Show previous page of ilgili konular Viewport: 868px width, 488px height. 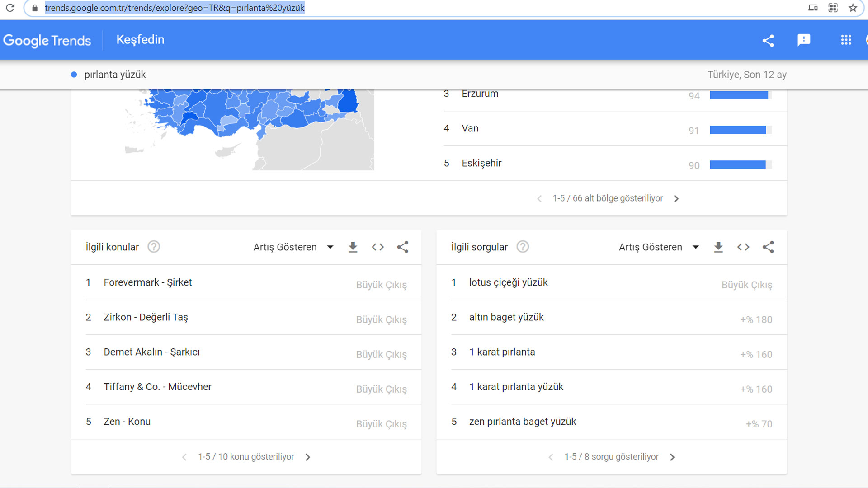(x=184, y=457)
